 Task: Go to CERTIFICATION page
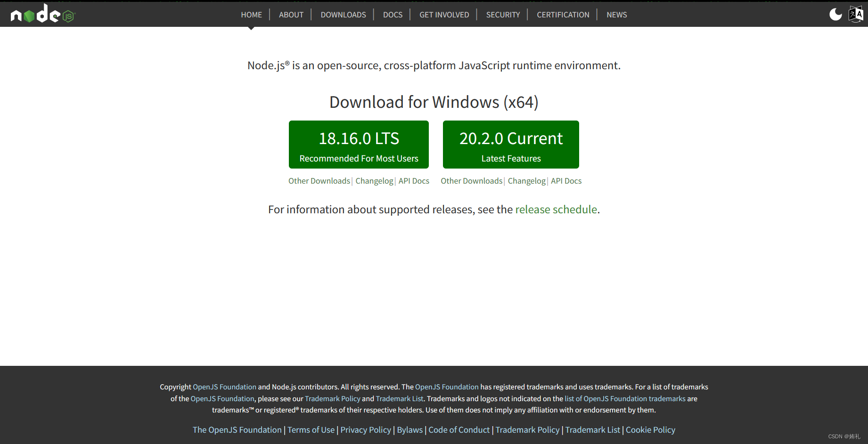[x=563, y=15]
